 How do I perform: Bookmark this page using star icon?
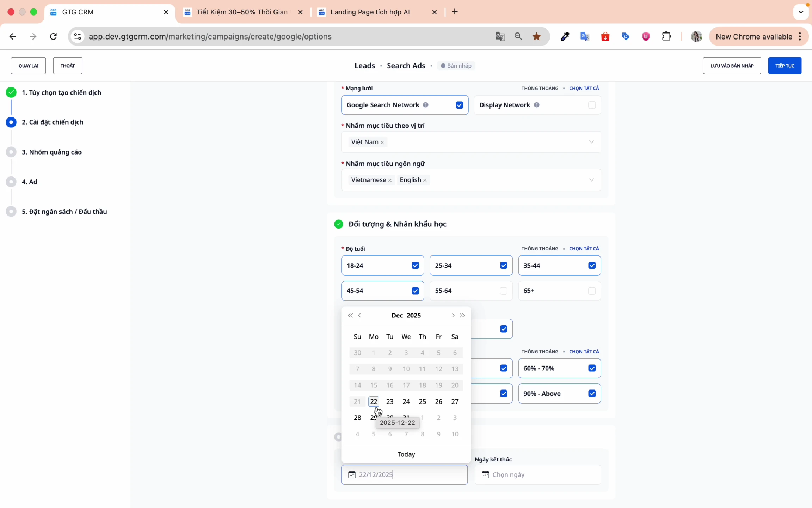point(536,36)
